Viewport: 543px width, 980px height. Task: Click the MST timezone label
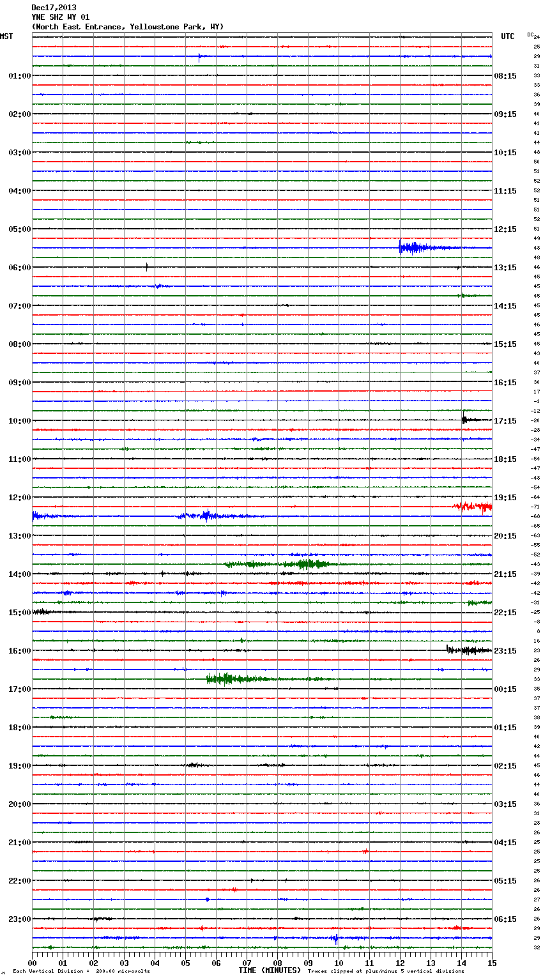pos(6,36)
